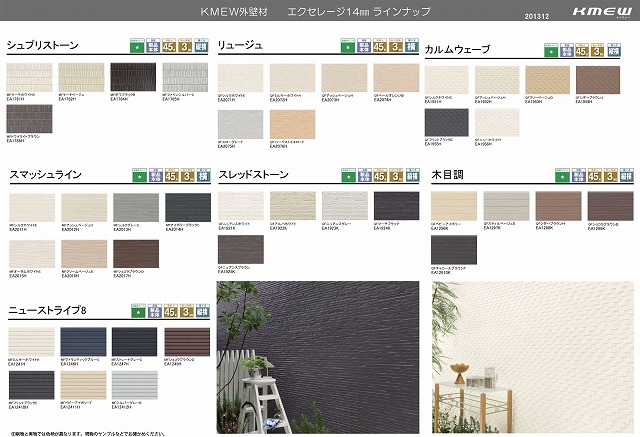Pick the charcoal wood swatch in 木目調
The image size is (640, 437).
[454, 250]
